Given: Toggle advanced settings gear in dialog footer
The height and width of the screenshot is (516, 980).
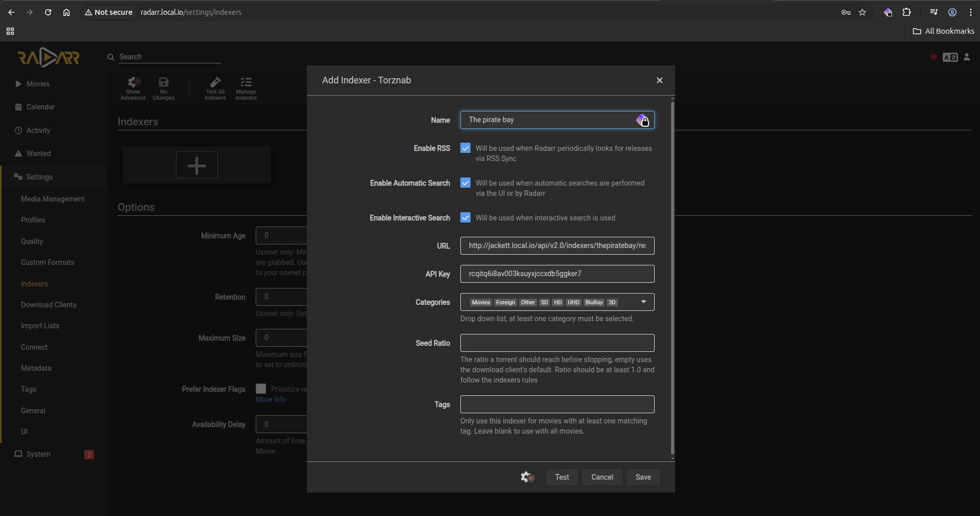Looking at the screenshot, I should pyautogui.click(x=527, y=477).
